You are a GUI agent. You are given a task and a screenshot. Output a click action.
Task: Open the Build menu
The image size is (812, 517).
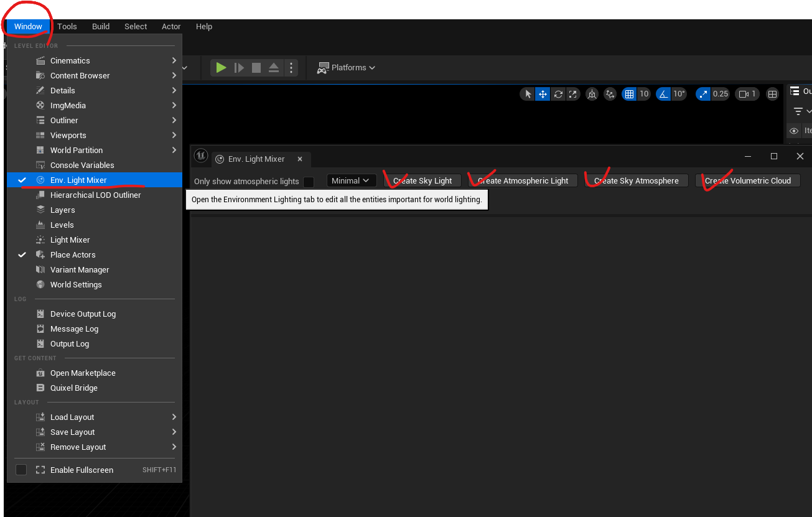click(101, 26)
